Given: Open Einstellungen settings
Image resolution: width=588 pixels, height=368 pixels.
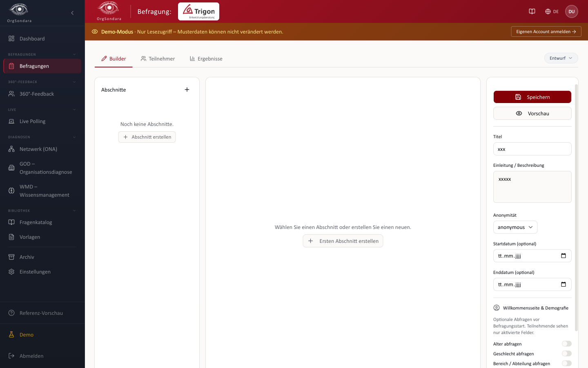Looking at the screenshot, I should (42, 272).
